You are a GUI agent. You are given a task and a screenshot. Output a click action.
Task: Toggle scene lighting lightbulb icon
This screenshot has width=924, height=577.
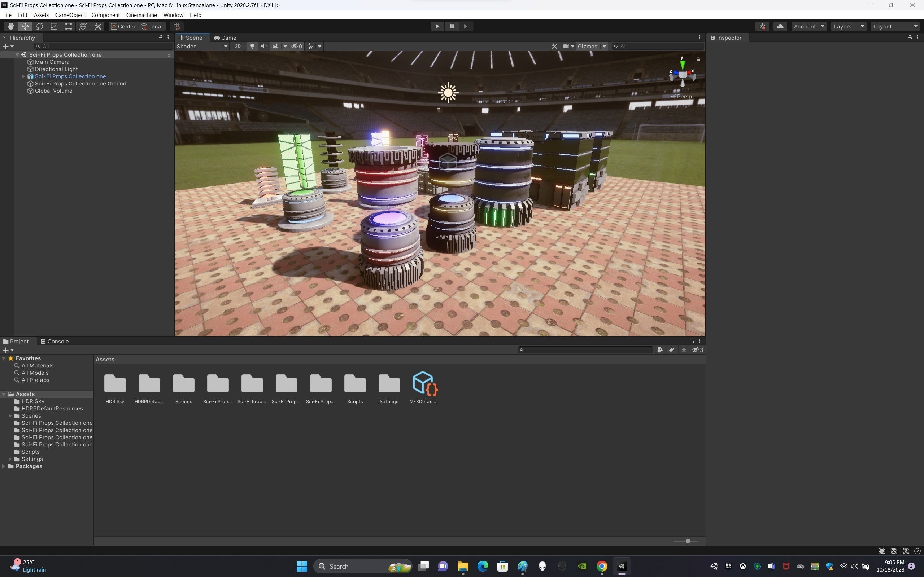(252, 46)
